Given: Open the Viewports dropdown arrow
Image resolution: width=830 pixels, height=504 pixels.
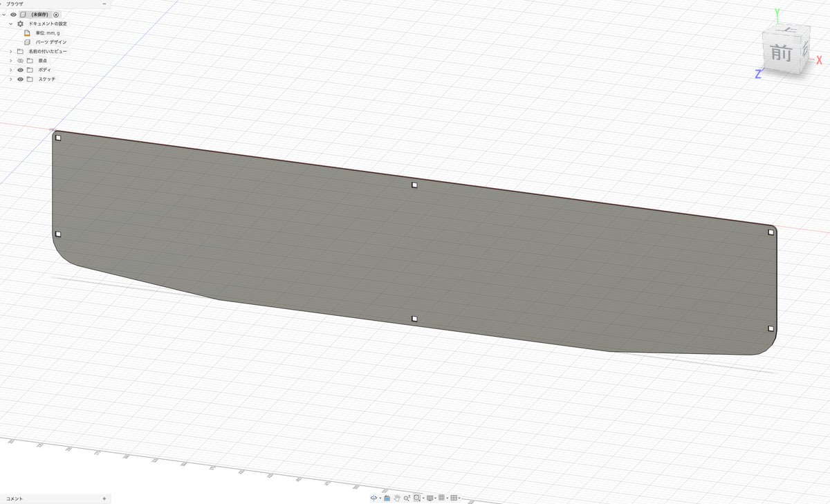Looking at the screenshot, I should click(x=459, y=498).
